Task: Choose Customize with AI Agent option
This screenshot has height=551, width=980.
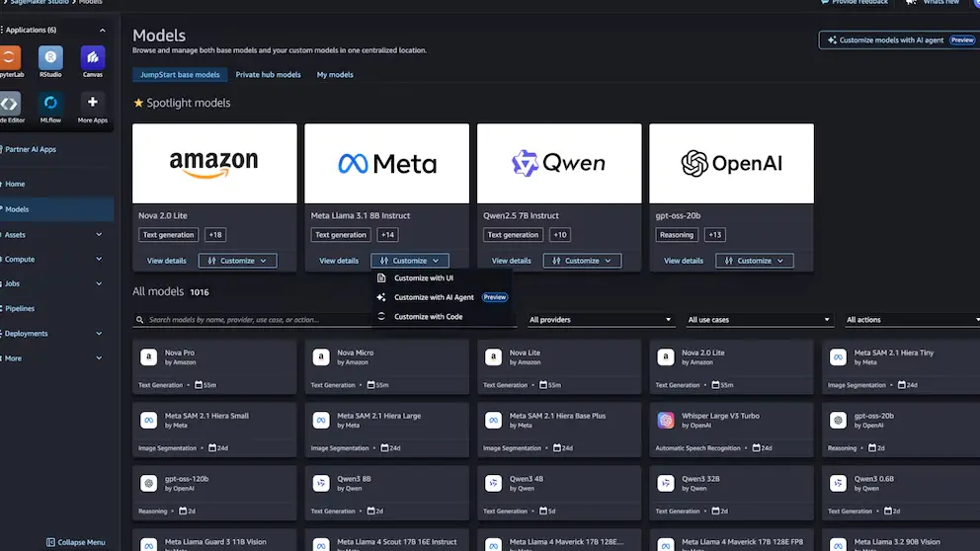Action: coord(434,297)
